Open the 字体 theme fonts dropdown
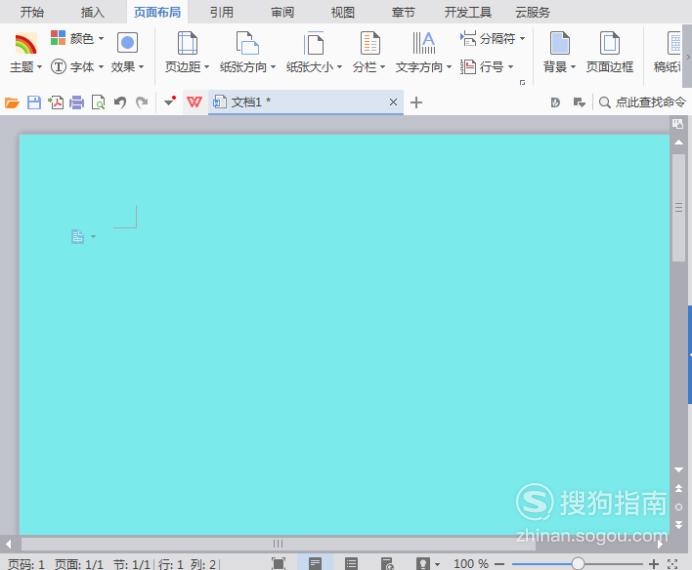This screenshot has height=570, width=692. pyautogui.click(x=78, y=67)
